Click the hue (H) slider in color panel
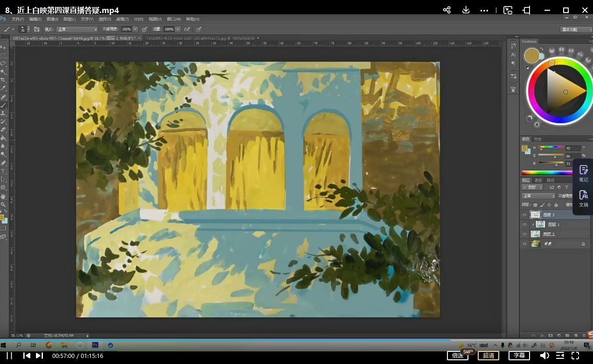 click(x=551, y=148)
